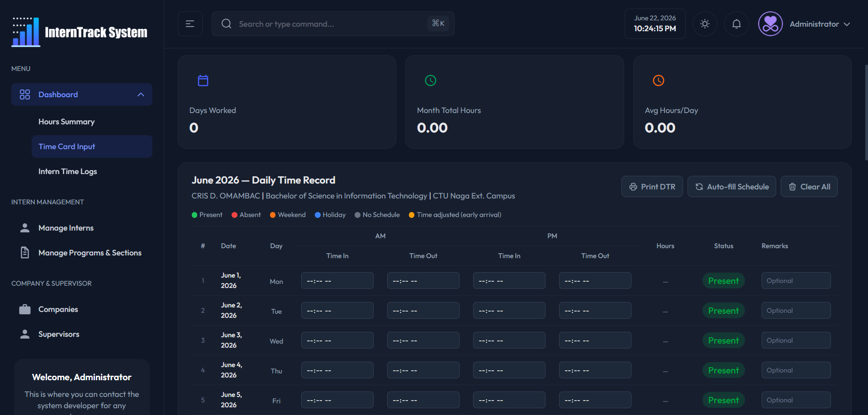The image size is (868, 415).
Task: Toggle the light/dark theme sun icon
Action: [705, 24]
